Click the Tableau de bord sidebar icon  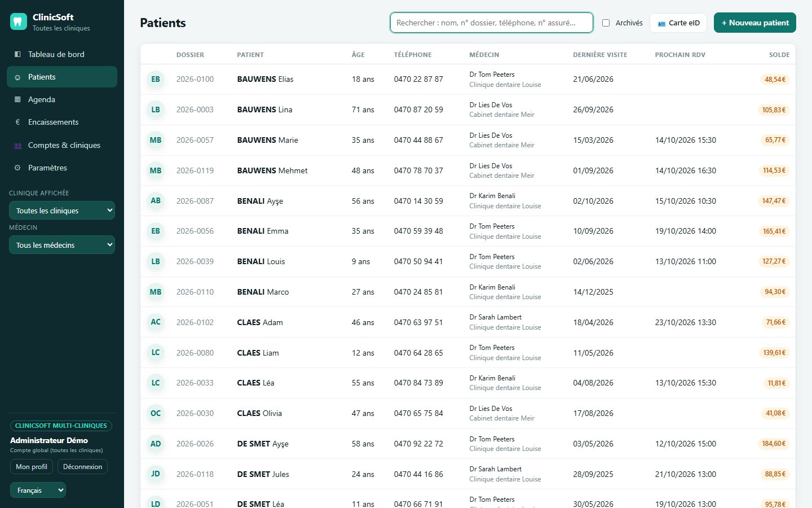[17, 54]
